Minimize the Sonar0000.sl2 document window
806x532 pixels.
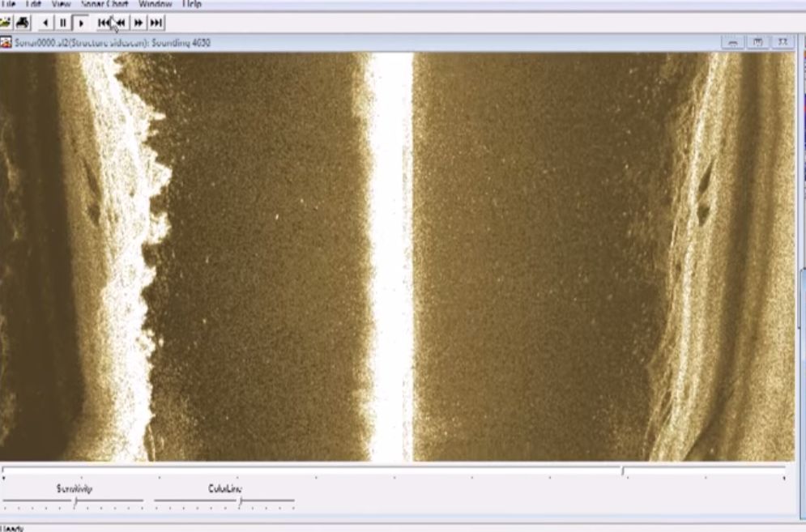point(733,42)
